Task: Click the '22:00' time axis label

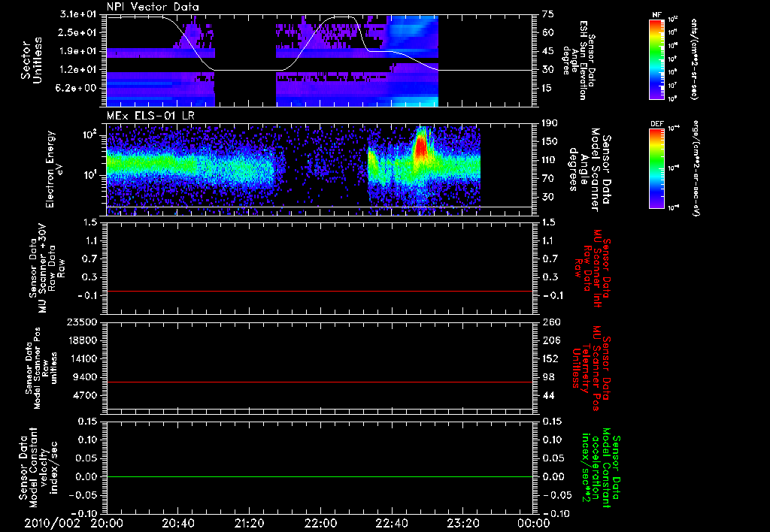Action: [x=320, y=523]
